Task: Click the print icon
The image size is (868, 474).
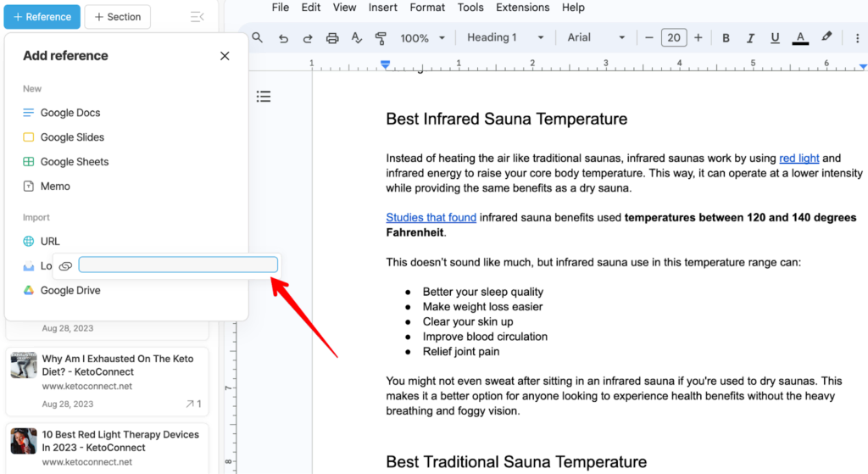Action: coord(332,38)
